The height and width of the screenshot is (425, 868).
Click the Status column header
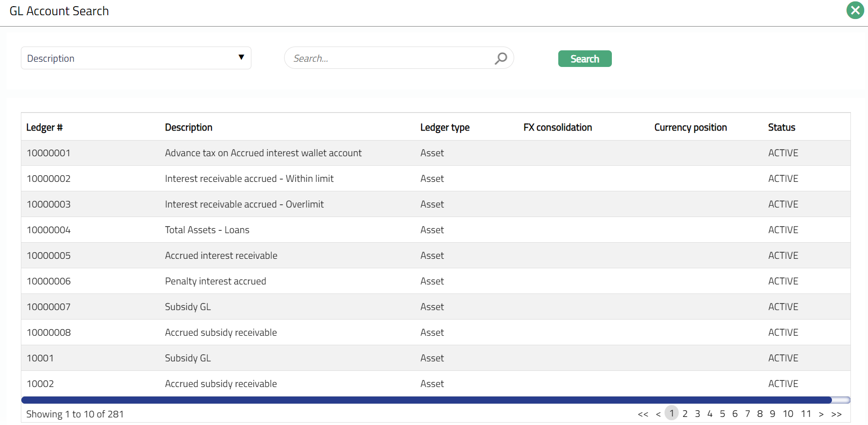[x=781, y=127]
